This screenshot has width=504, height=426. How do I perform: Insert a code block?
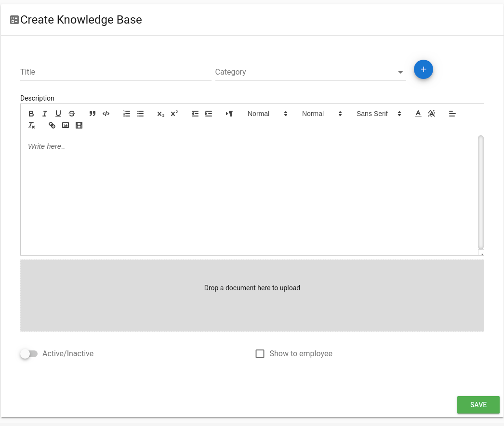[106, 114]
